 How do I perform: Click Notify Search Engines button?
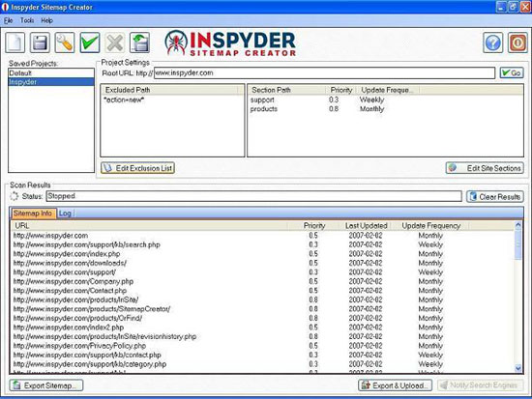tap(480, 385)
